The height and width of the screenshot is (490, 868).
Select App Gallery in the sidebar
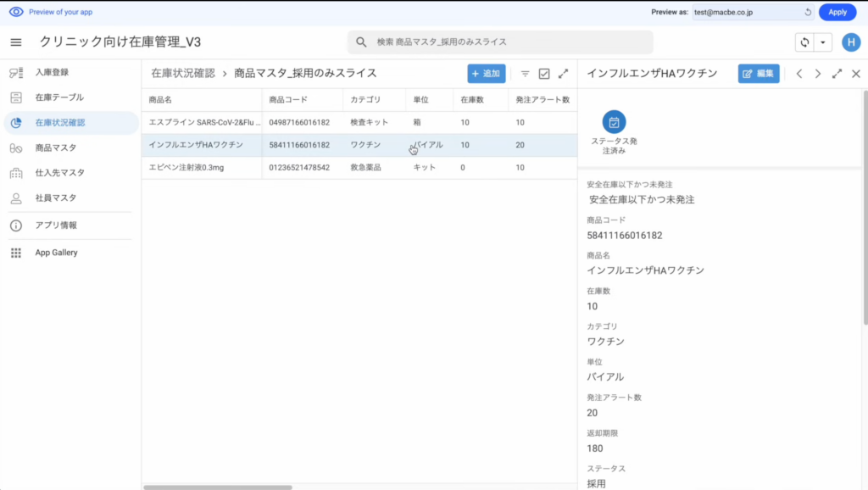coord(56,253)
